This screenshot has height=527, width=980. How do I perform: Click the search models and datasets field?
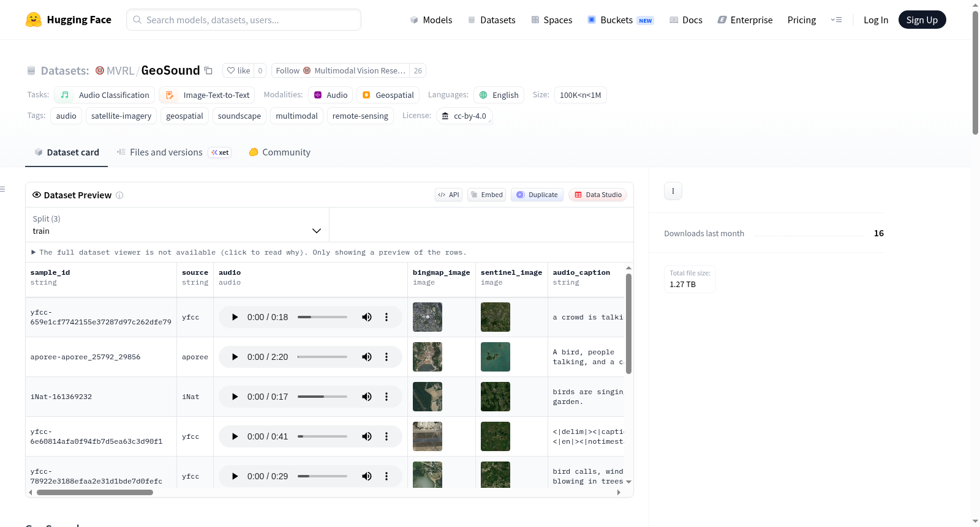click(244, 20)
